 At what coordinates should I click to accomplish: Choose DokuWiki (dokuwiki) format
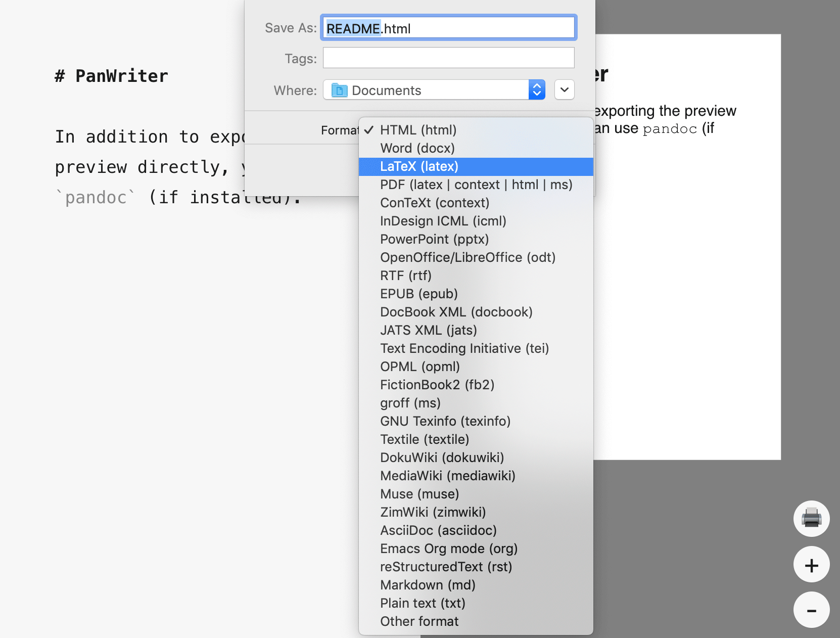476,458
